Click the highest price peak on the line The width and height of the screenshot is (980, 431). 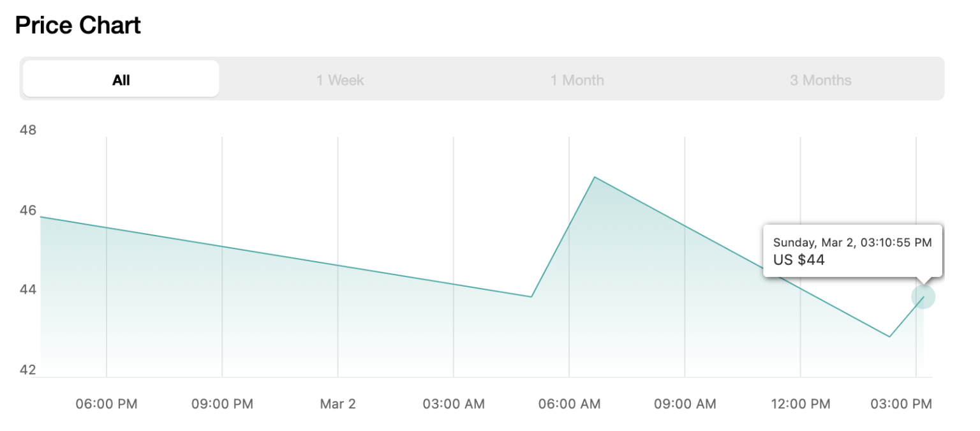pyautogui.click(x=595, y=177)
